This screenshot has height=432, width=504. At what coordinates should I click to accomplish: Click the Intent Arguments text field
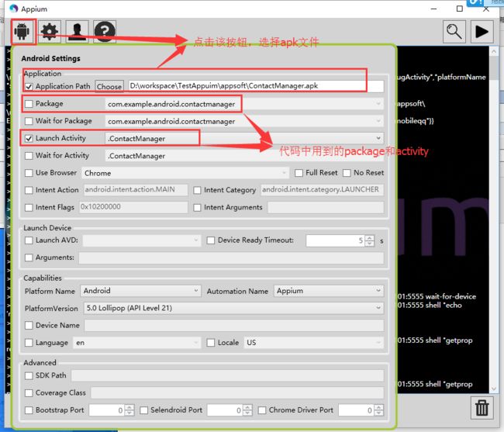326,208
